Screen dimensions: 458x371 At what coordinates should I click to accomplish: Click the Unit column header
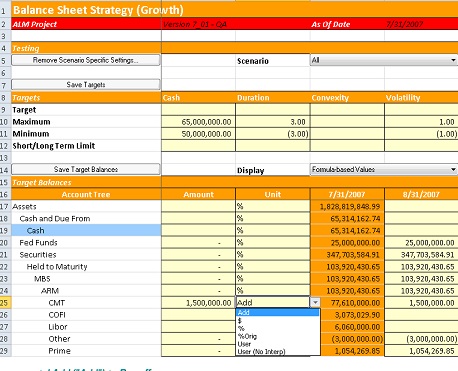[x=273, y=194]
